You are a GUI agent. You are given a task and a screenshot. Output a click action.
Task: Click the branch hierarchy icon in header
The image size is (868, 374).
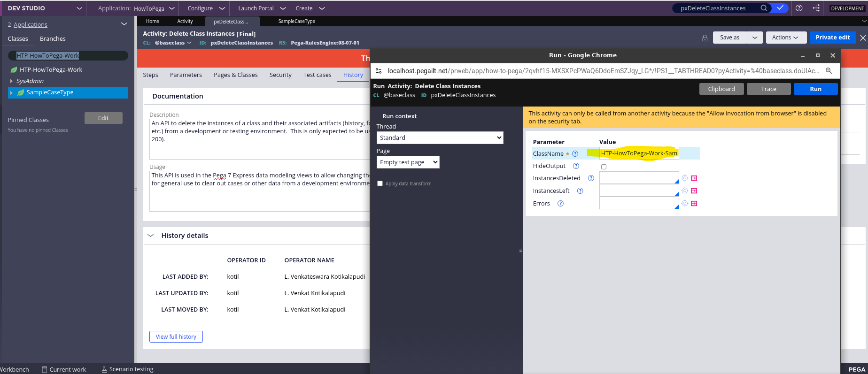pyautogui.click(x=816, y=8)
